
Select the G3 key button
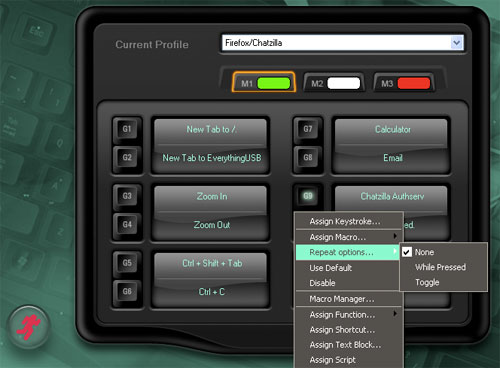pos(127,196)
